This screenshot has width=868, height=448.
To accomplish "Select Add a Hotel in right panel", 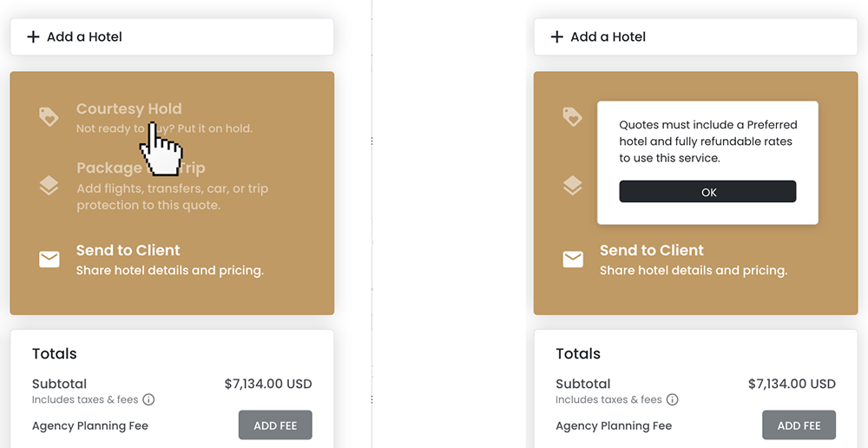I will point(608,36).
